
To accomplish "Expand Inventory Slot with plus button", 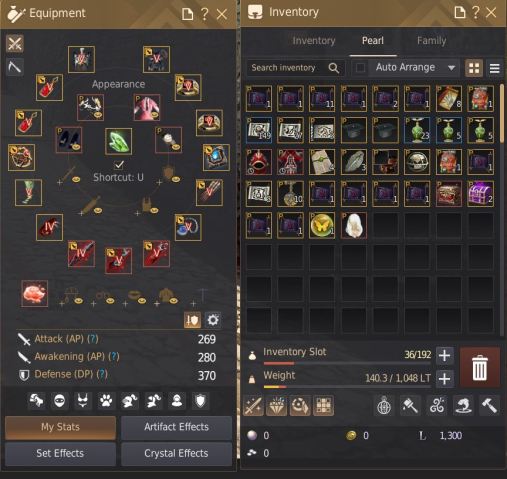I will click(445, 355).
